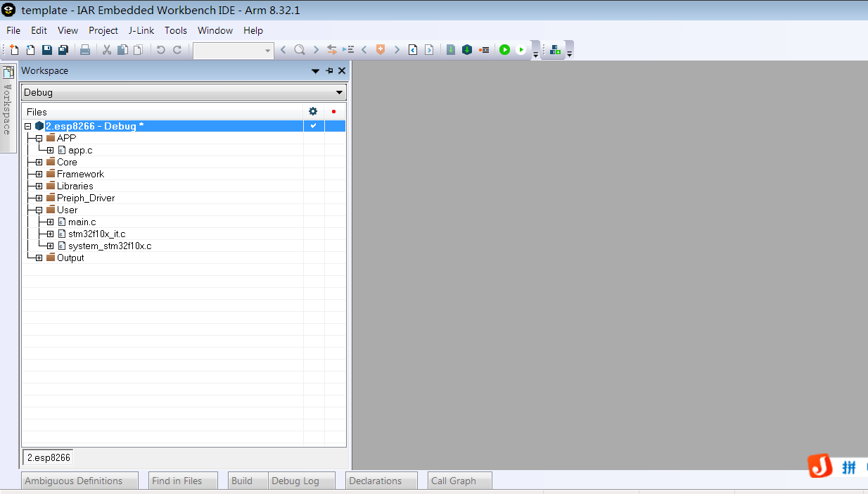868x494 pixels.
Task: Open the Project menu
Action: [x=103, y=30]
